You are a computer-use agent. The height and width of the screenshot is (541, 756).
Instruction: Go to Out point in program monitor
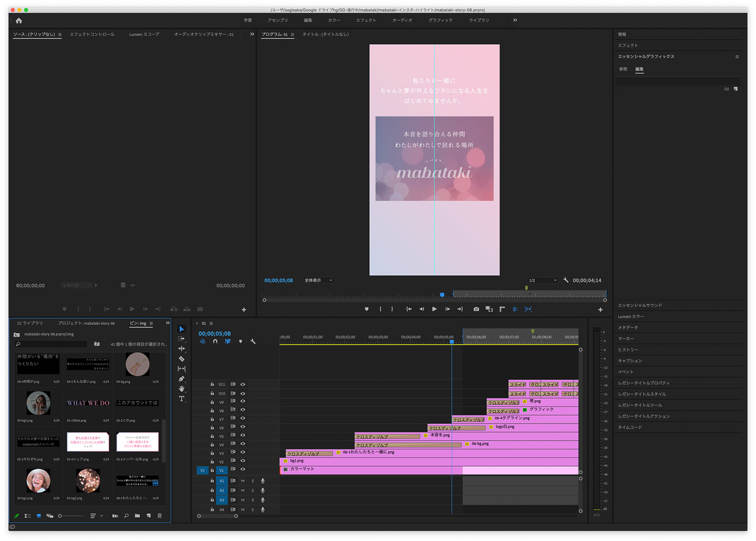[x=460, y=309]
